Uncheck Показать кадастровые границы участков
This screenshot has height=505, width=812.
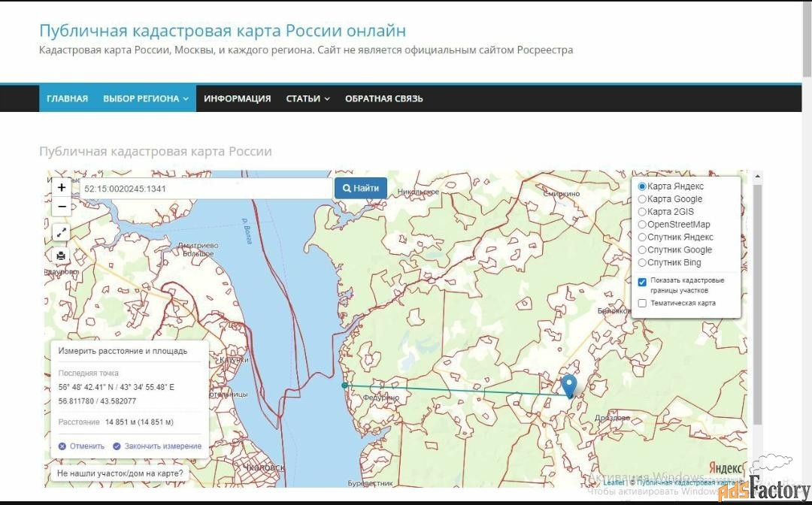(642, 282)
